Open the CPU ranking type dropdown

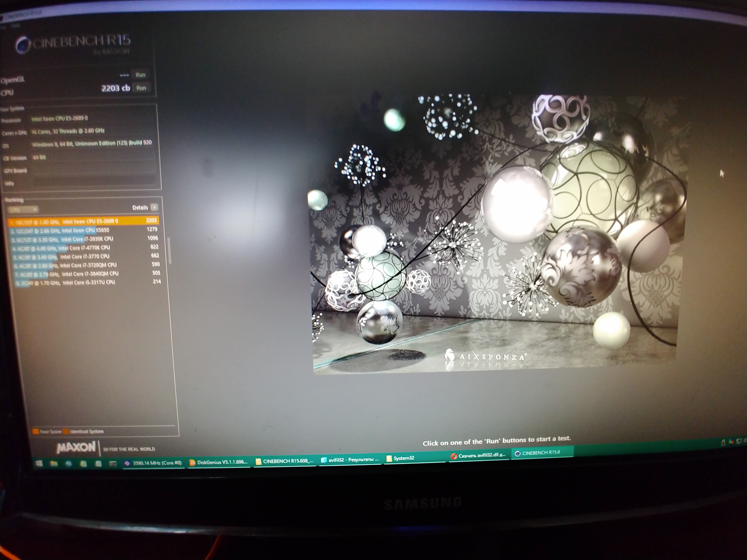pyautogui.click(x=23, y=210)
